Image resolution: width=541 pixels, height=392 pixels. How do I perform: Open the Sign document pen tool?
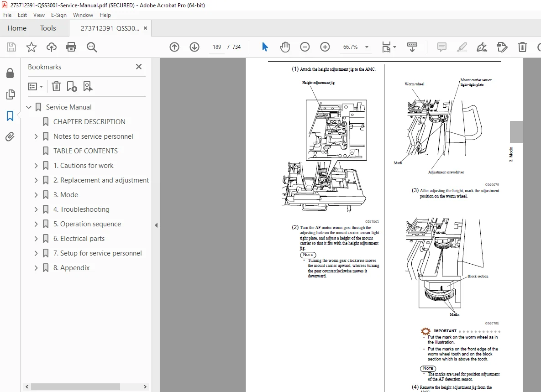point(482,47)
